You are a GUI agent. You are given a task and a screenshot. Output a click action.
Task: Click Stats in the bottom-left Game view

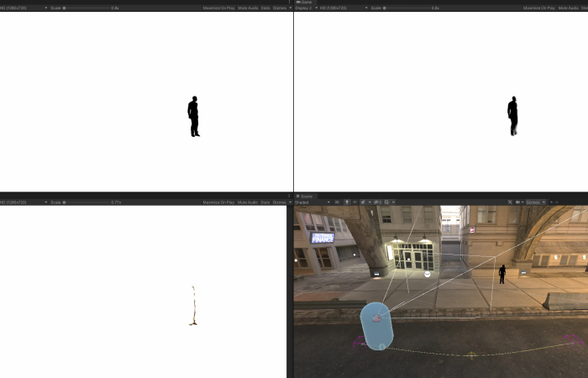(265, 202)
